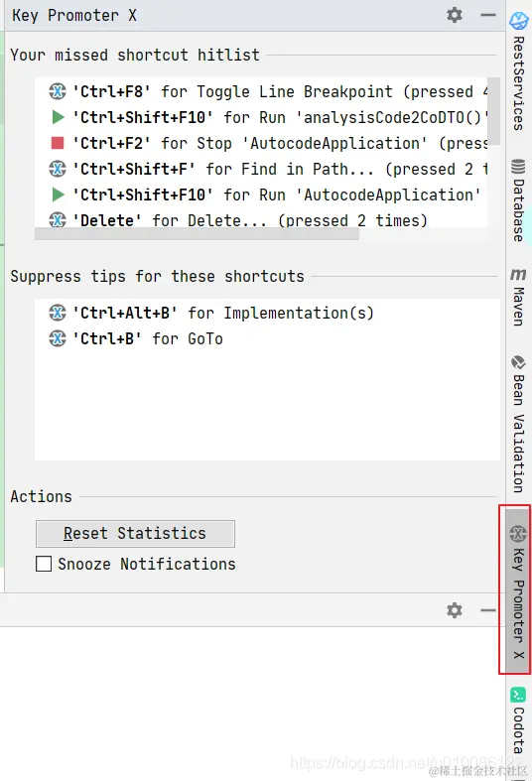This screenshot has height=781, width=532.
Task: Click the hitlist vertical scrollbar
Action: click(x=493, y=110)
